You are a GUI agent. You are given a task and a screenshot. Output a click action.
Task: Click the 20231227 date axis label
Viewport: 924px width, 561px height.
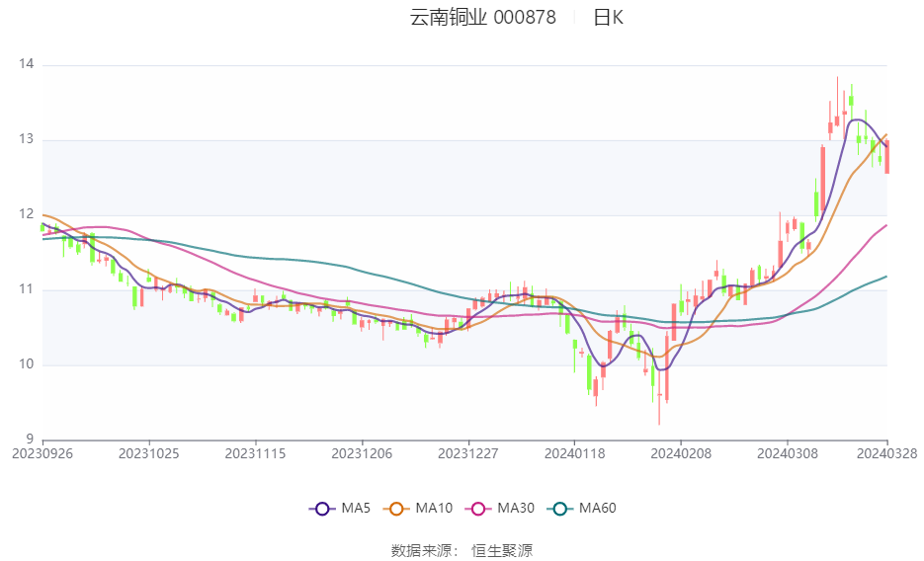467,454
